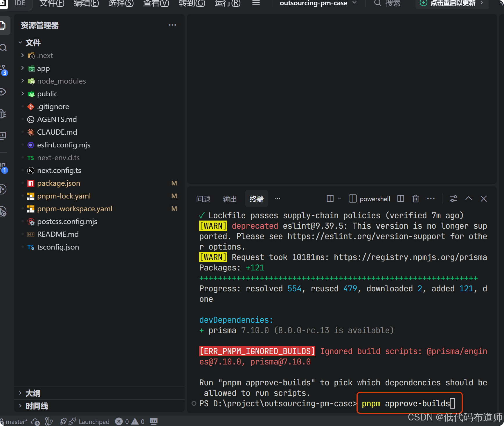Click the restart to update button
Screen dimensions: 504x426
(x=452, y=3)
